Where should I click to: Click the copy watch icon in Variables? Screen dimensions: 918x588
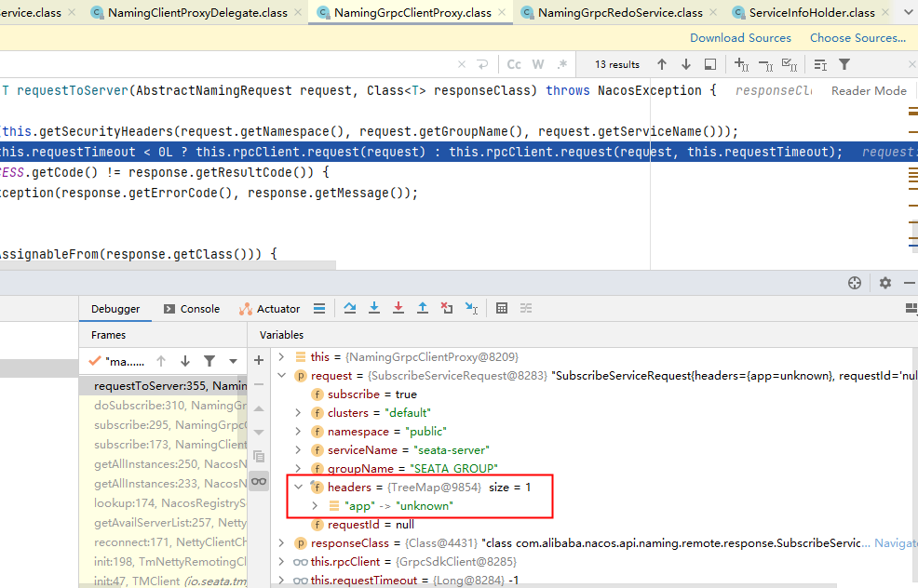(x=259, y=457)
